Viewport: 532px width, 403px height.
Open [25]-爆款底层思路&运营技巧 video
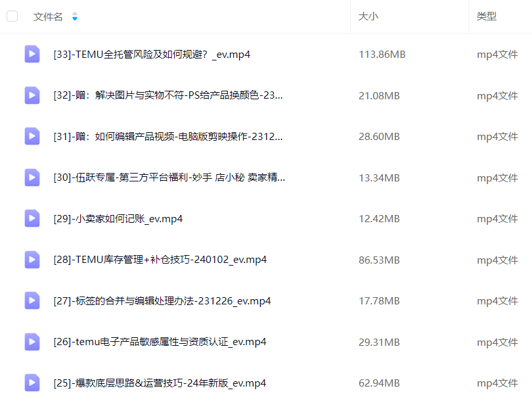point(160,383)
